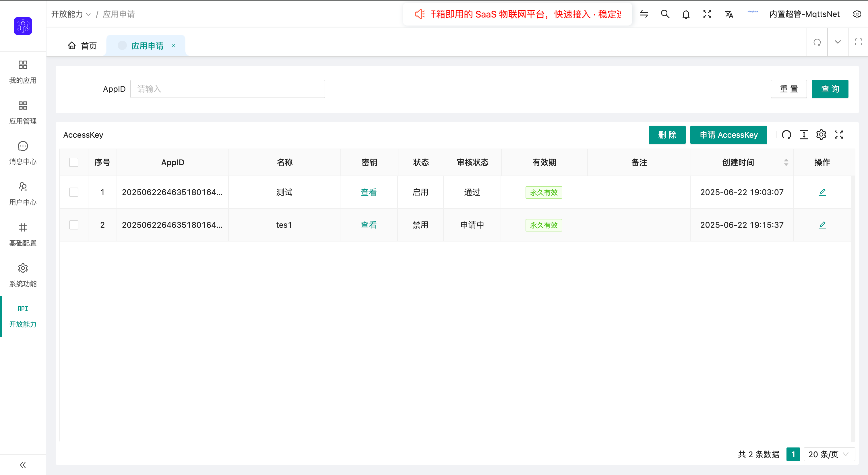This screenshot has width=868, height=475.
Task: Open 开放能力 API sidebar item
Action: pos(23,316)
